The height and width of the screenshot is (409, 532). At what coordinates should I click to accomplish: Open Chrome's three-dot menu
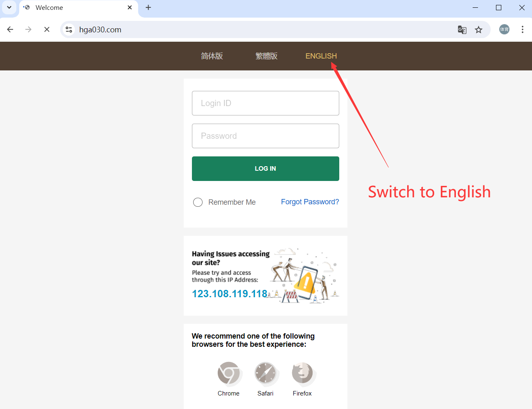pos(522,29)
